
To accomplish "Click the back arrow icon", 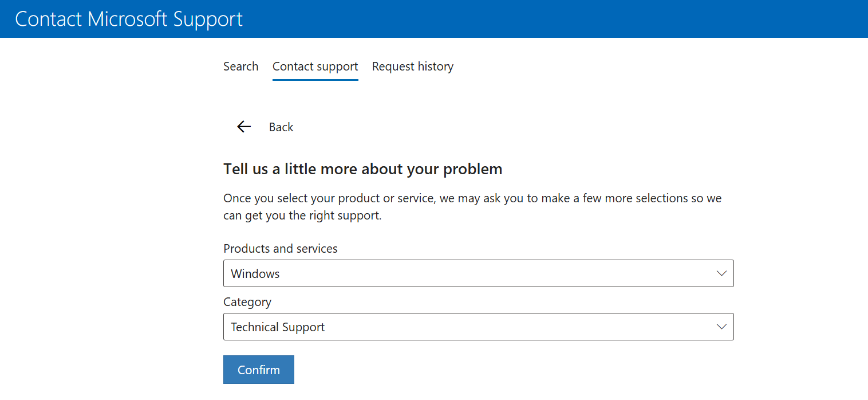I will click(244, 127).
